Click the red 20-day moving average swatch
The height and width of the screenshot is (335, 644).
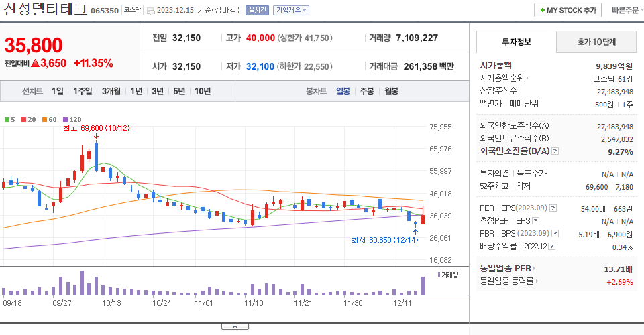click(24, 120)
